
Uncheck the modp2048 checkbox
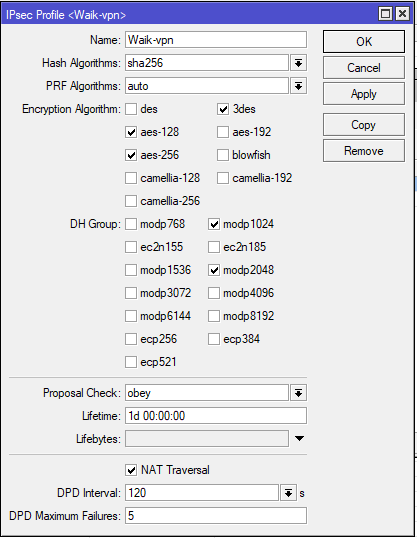pos(214,270)
